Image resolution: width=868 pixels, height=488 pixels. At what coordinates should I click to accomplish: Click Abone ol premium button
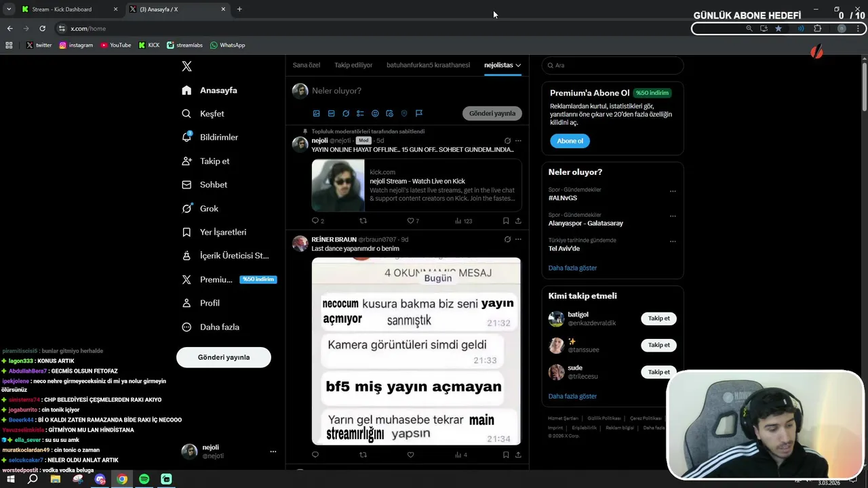[570, 141]
